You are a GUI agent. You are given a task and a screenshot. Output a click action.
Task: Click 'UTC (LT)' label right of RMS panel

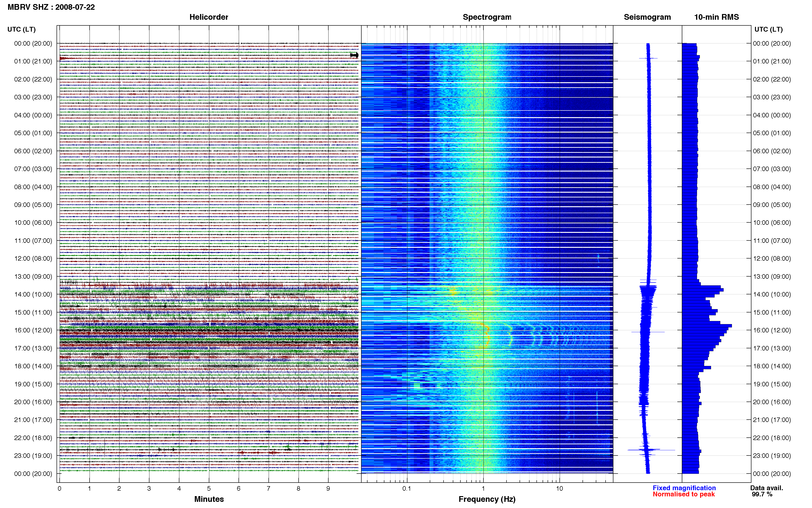[768, 29]
